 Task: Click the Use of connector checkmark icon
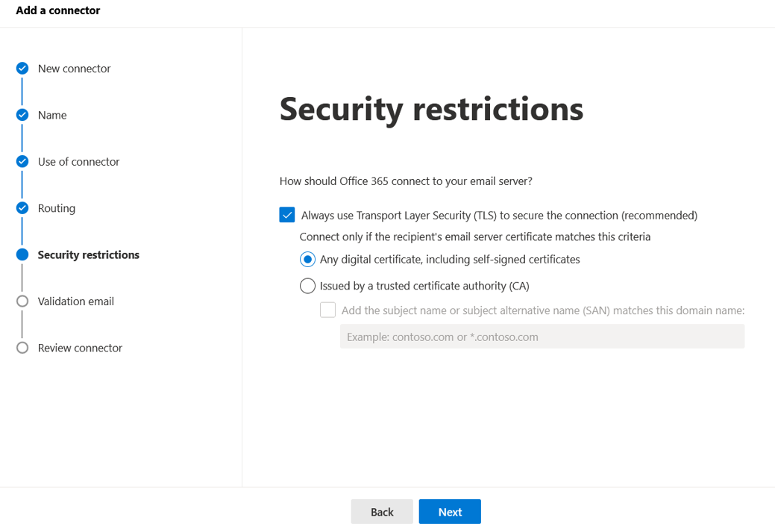click(x=22, y=162)
